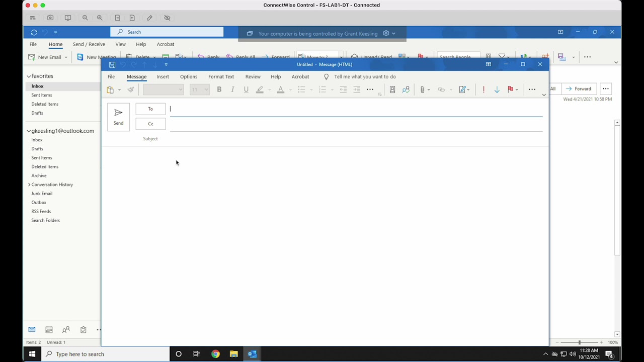The width and height of the screenshot is (644, 362).
Task: Toggle bulleted list formatting
Action: [x=301, y=89]
